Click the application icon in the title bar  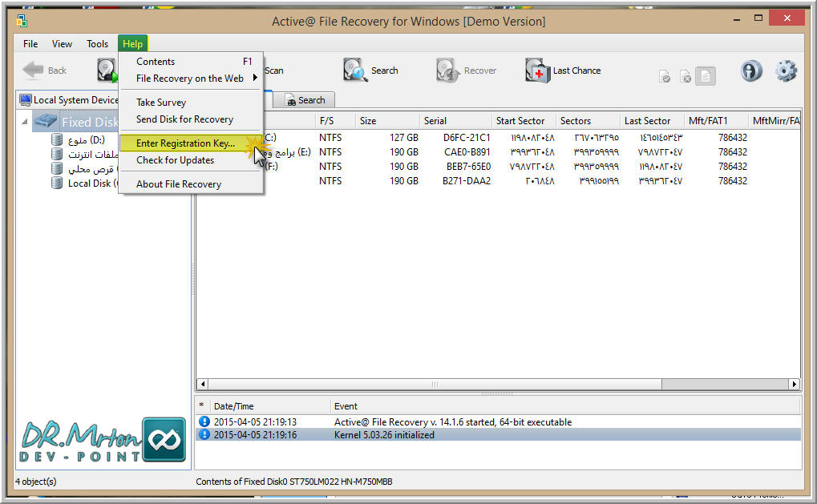(x=22, y=21)
